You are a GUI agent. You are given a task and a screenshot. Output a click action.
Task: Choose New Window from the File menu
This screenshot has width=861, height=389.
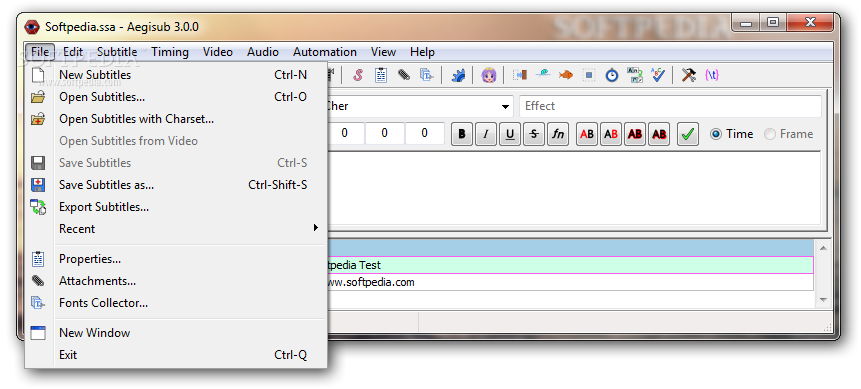pyautogui.click(x=176, y=333)
